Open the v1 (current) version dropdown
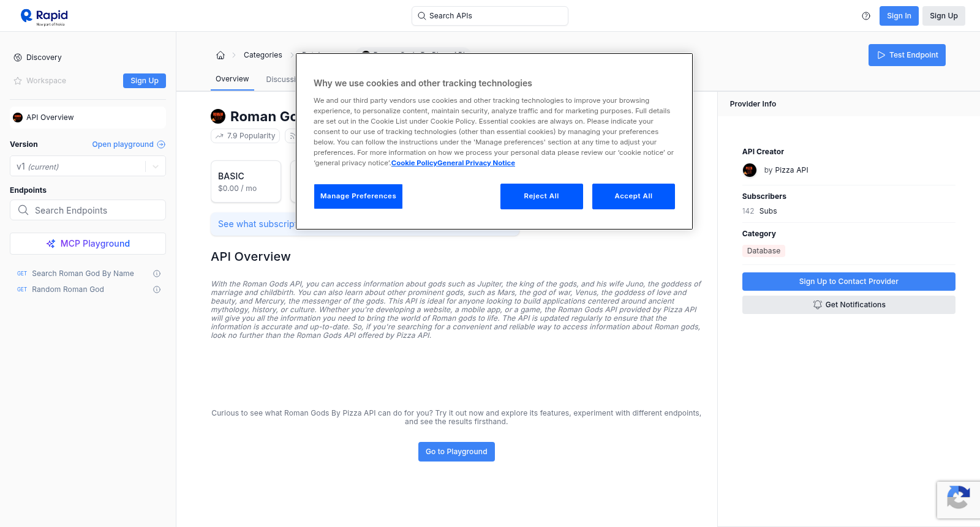This screenshot has width=980, height=527. pos(88,166)
